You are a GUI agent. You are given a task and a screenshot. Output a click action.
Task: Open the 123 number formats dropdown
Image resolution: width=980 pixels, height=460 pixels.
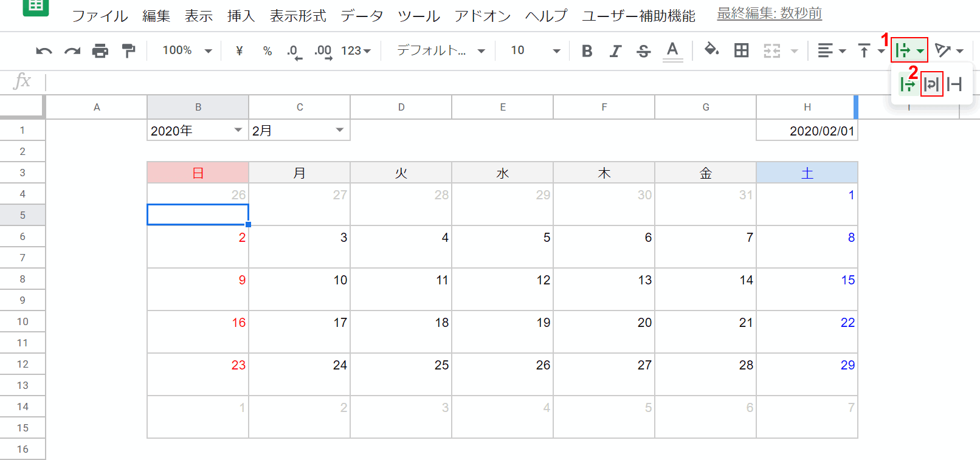356,50
